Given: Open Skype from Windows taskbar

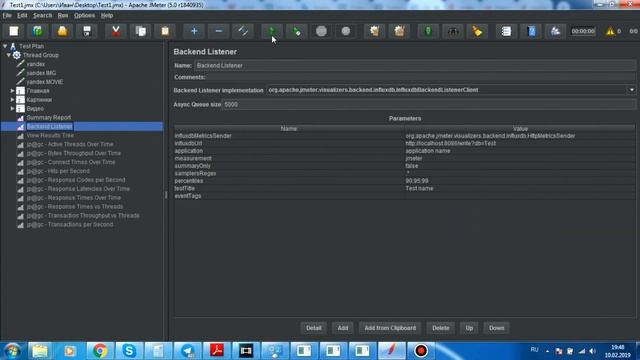Looking at the screenshot, I should pos(129,351).
